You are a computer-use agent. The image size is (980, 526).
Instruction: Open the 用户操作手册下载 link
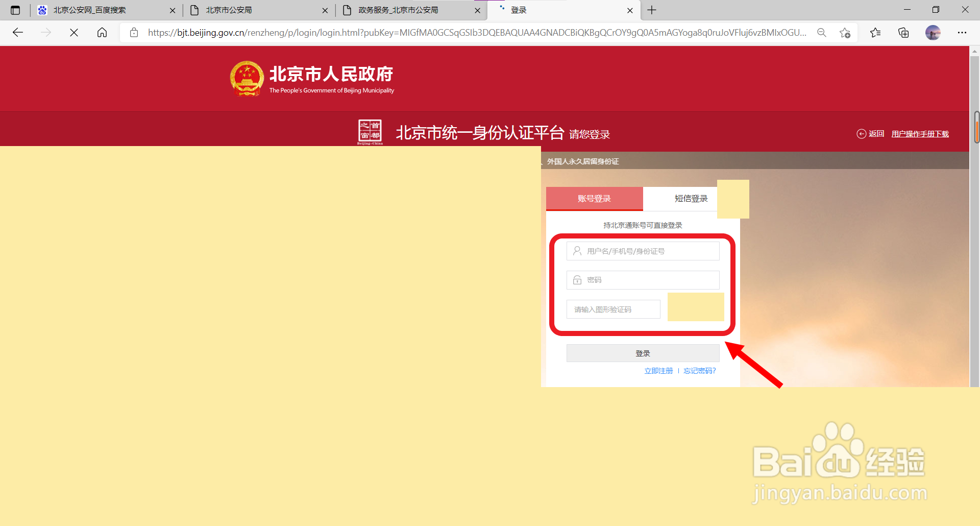point(920,134)
